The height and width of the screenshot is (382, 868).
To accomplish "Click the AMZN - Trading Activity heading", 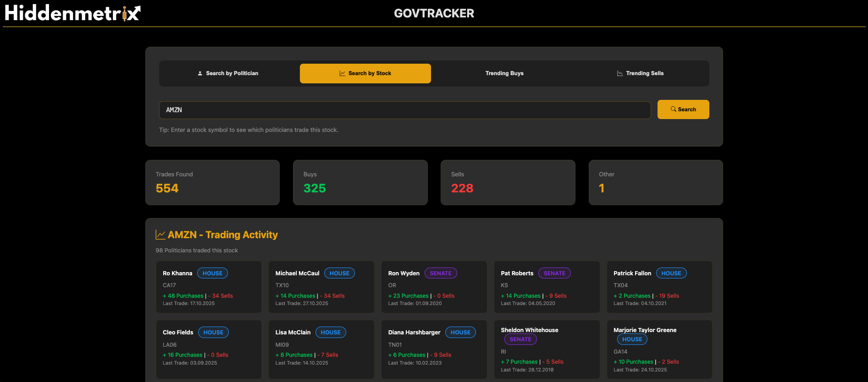I will (x=223, y=235).
